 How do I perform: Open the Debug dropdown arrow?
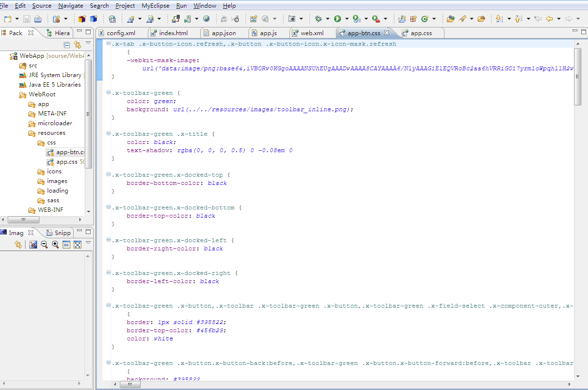(x=327, y=19)
